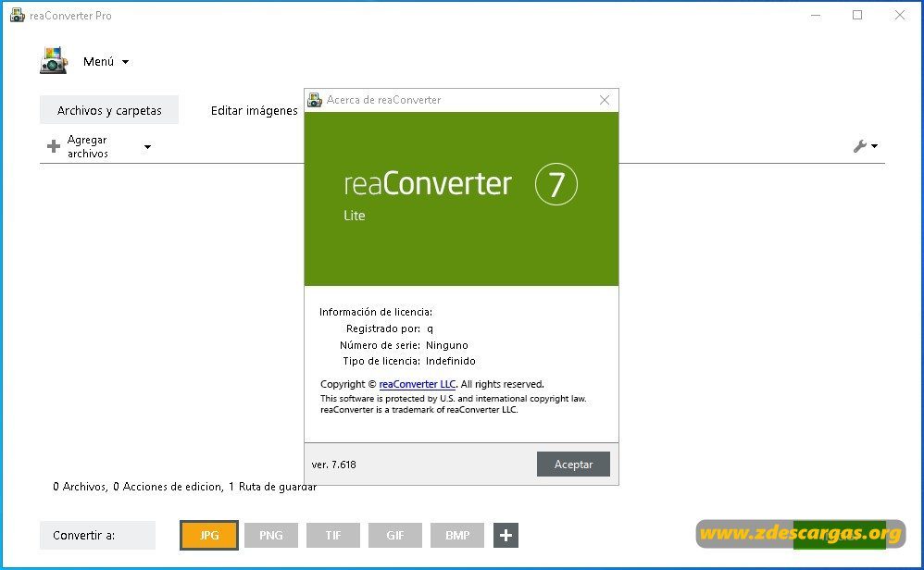
Task: Open the wrench settings icon
Action: [x=860, y=146]
